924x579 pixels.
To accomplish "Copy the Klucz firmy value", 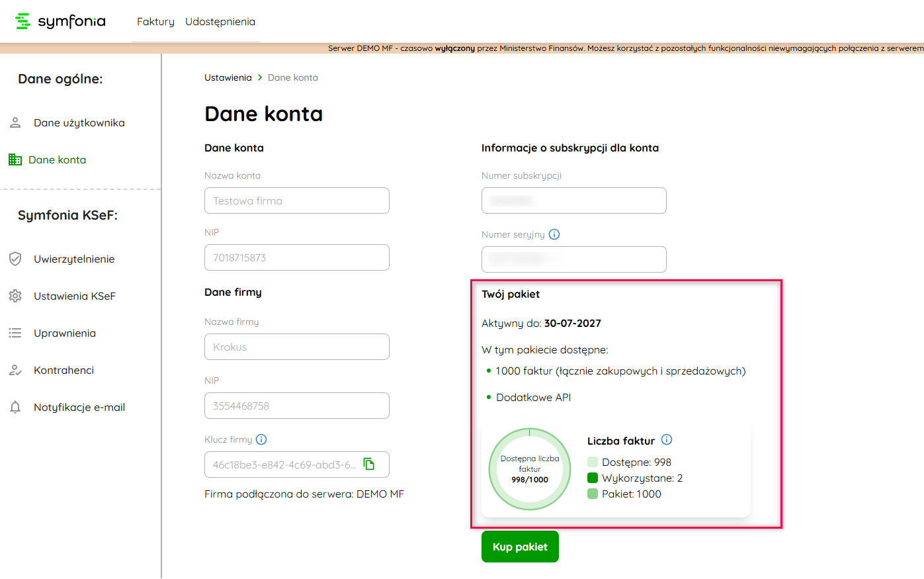I will coord(369,464).
